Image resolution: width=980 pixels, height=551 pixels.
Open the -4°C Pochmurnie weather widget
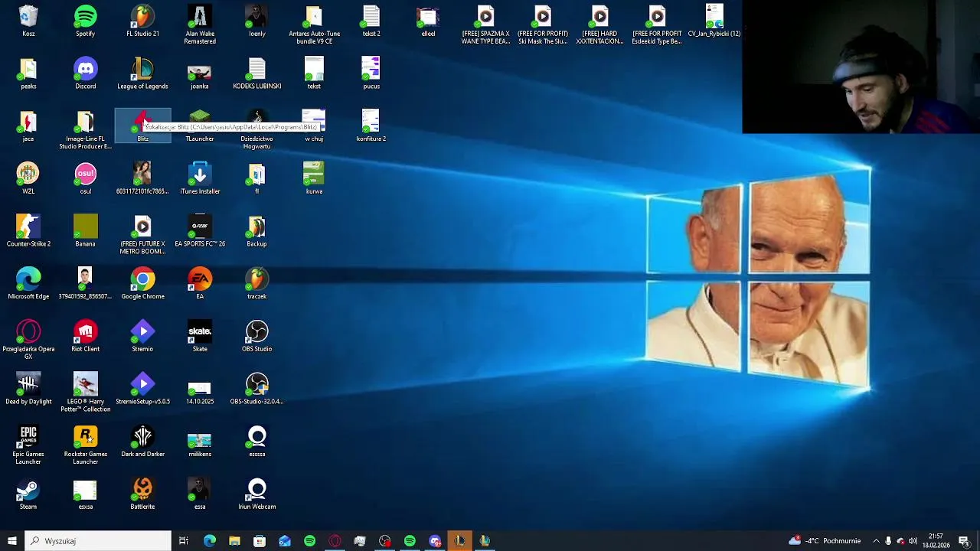[825, 541]
